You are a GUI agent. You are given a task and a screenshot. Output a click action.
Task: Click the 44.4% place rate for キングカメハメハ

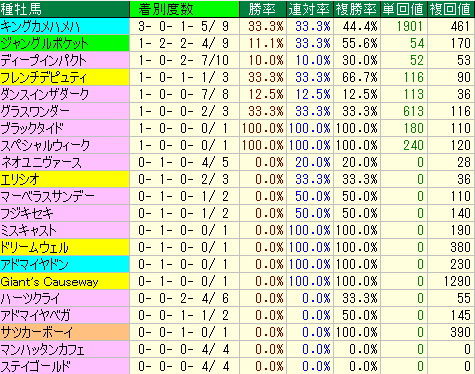pos(360,26)
